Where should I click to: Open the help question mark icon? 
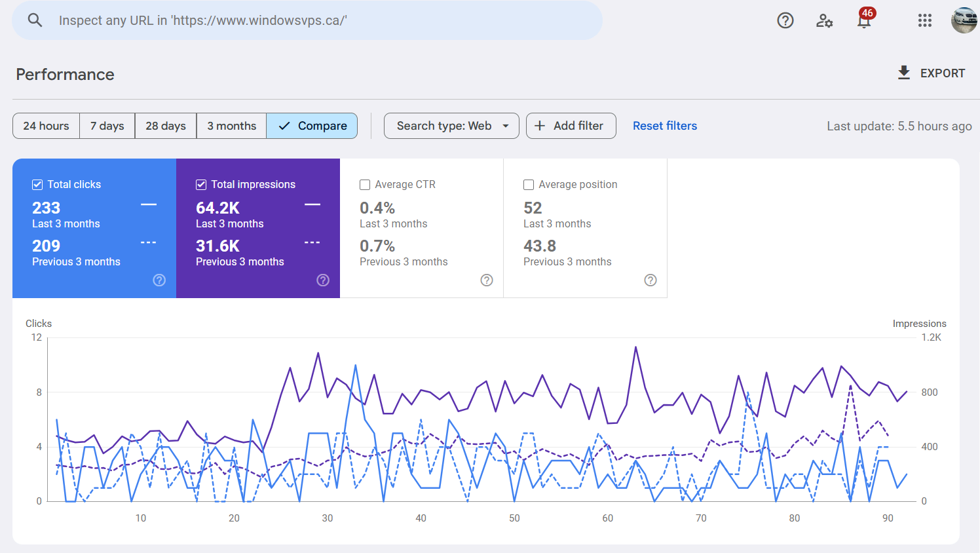[785, 20]
